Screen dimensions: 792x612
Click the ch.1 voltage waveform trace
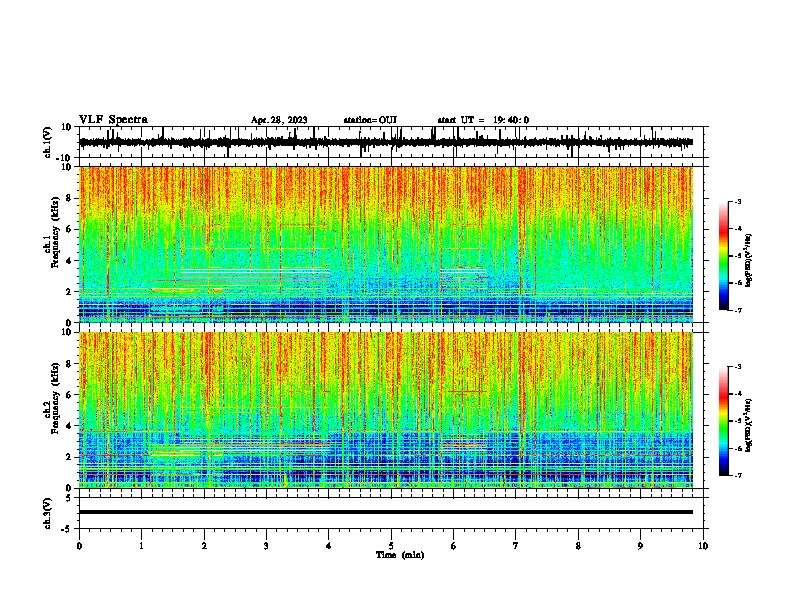click(386, 142)
